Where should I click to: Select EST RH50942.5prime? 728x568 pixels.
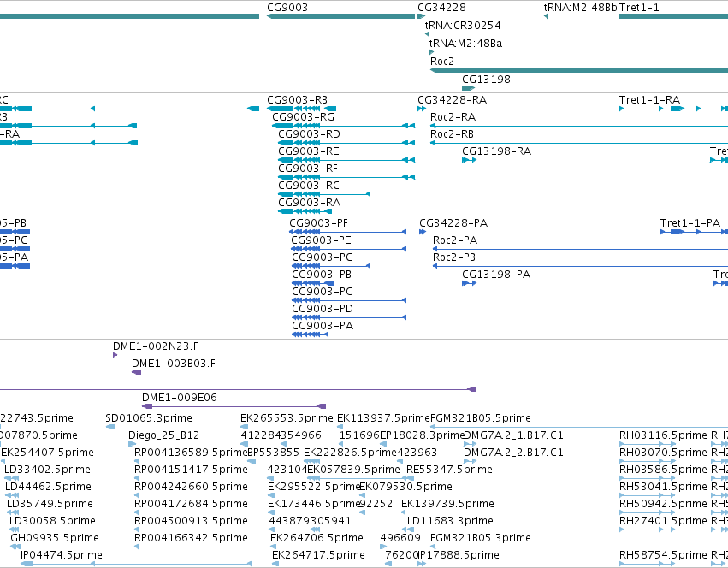coord(663,505)
